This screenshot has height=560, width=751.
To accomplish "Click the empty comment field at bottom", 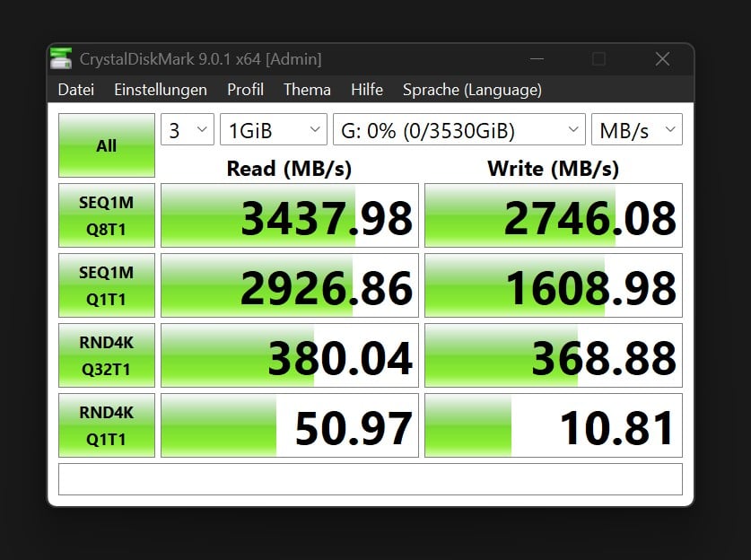I will coord(370,479).
